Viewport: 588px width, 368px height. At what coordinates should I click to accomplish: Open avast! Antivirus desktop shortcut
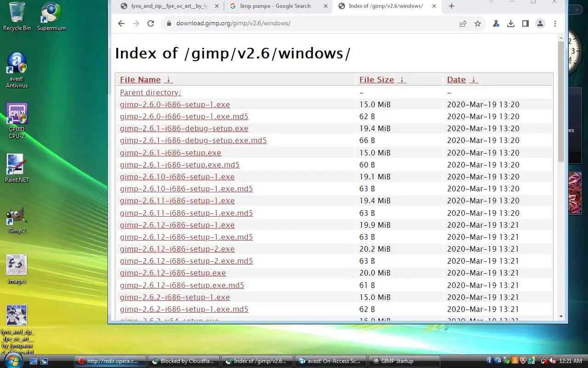point(17,70)
